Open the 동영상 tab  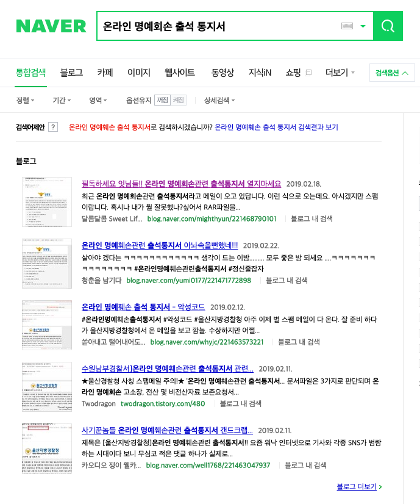coord(222,73)
